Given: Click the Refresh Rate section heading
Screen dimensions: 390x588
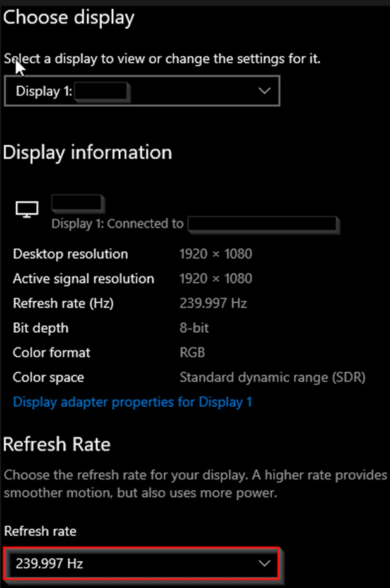Looking at the screenshot, I should coord(57,445).
